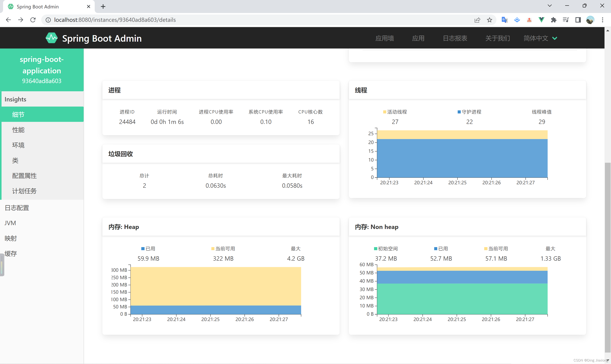Click the 守护进程 blue legend swatch
Image resolution: width=611 pixels, height=364 pixels.
click(459, 112)
